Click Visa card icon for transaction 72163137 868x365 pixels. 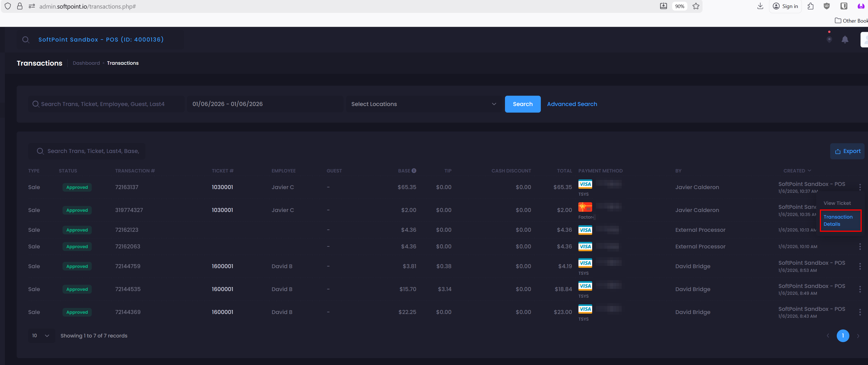pos(585,184)
